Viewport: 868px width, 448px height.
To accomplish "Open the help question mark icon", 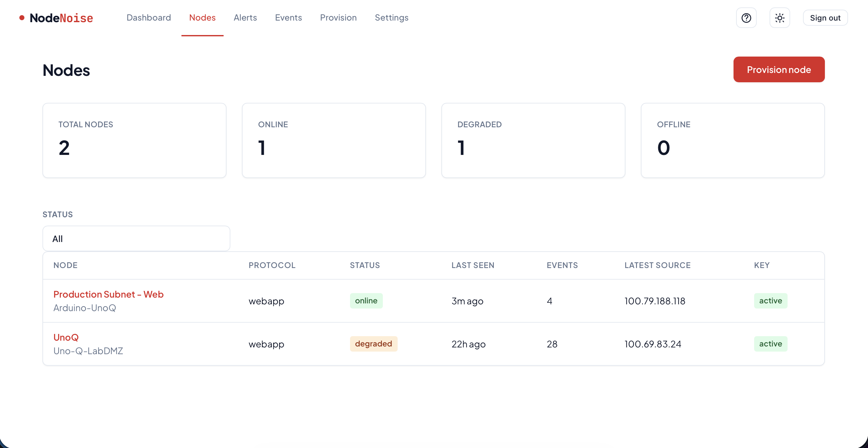I will (x=746, y=18).
